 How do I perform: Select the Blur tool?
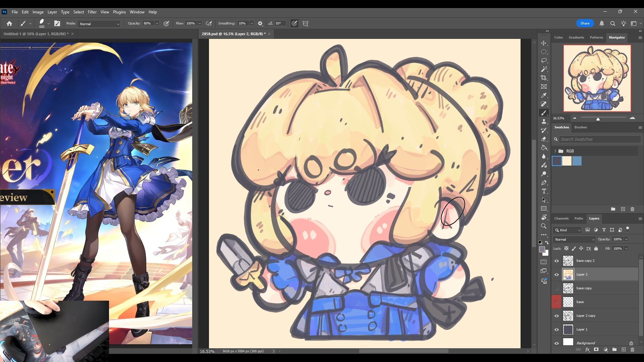pos(544,157)
